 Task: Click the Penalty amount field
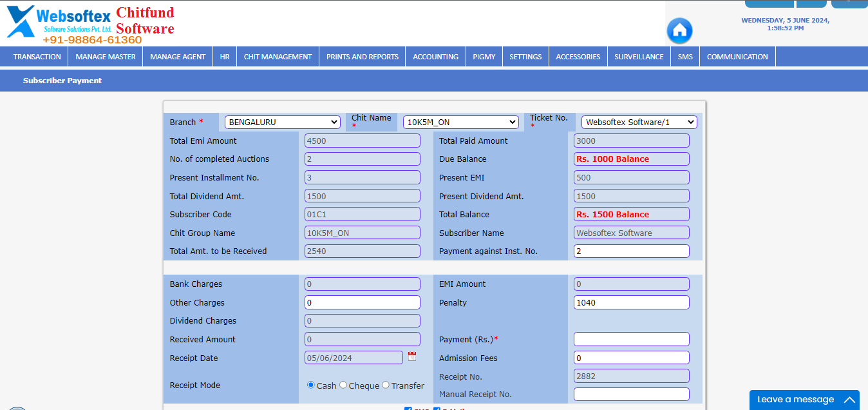[x=630, y=302]
